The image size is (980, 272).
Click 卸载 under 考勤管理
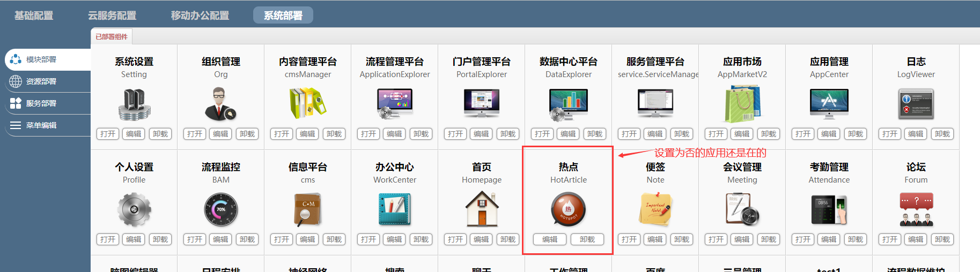click(856, 239)
